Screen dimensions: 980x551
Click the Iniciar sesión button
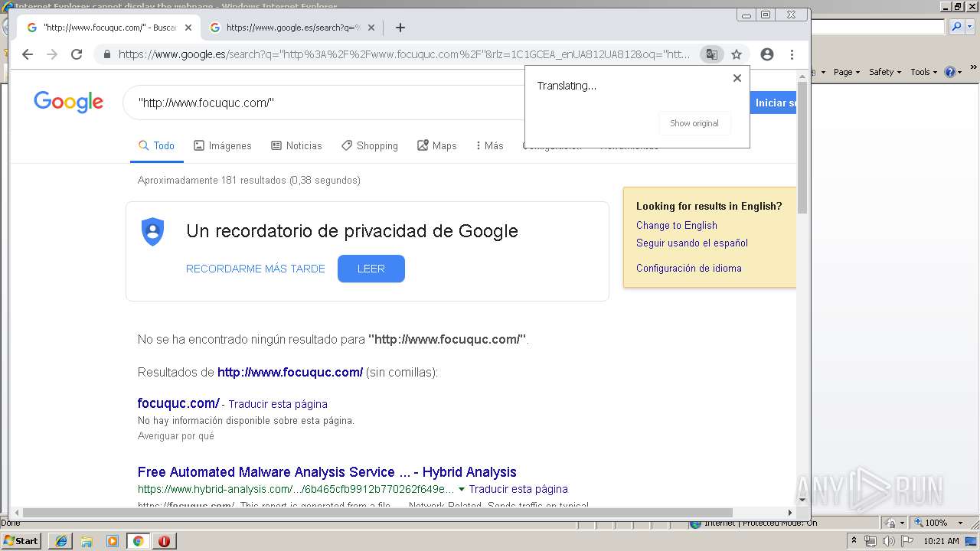coord(773,103)
